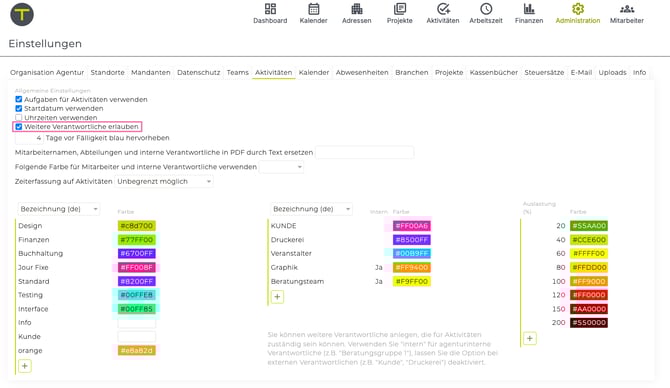Click Auslastung 20 color swatch #55AA00

[589, 226]
